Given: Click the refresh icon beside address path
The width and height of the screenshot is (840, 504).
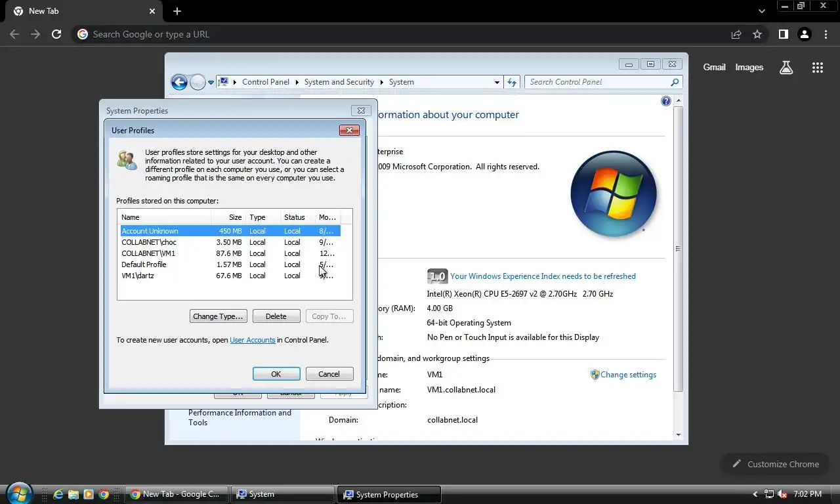Looking at the screenshot, I should point(513,82).
